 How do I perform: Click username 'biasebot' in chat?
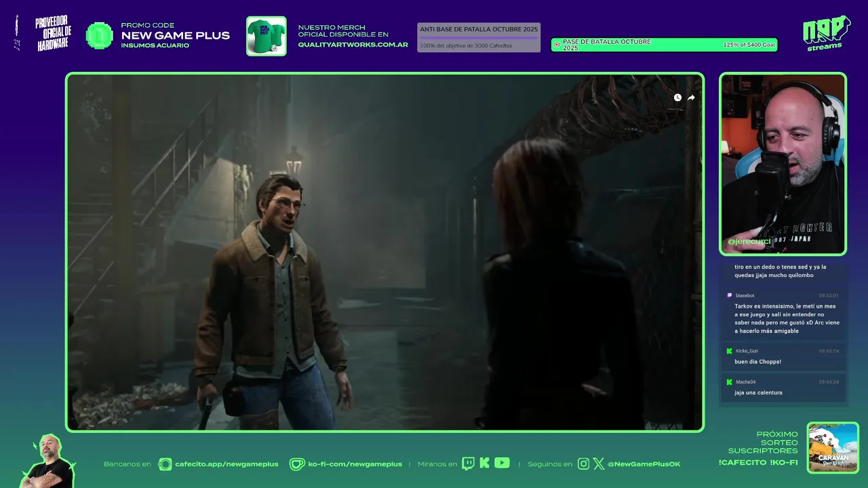pos(745,296)
